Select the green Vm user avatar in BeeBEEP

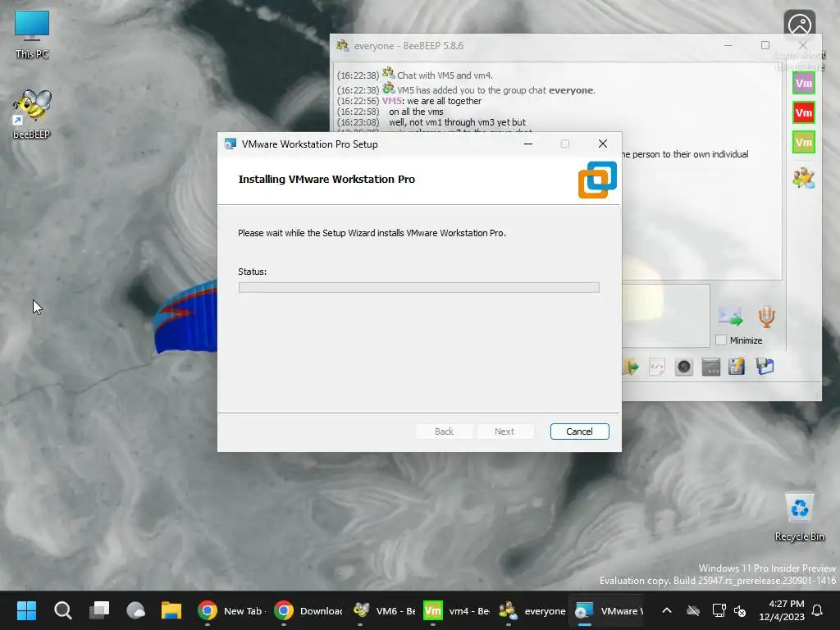(803, 142)
